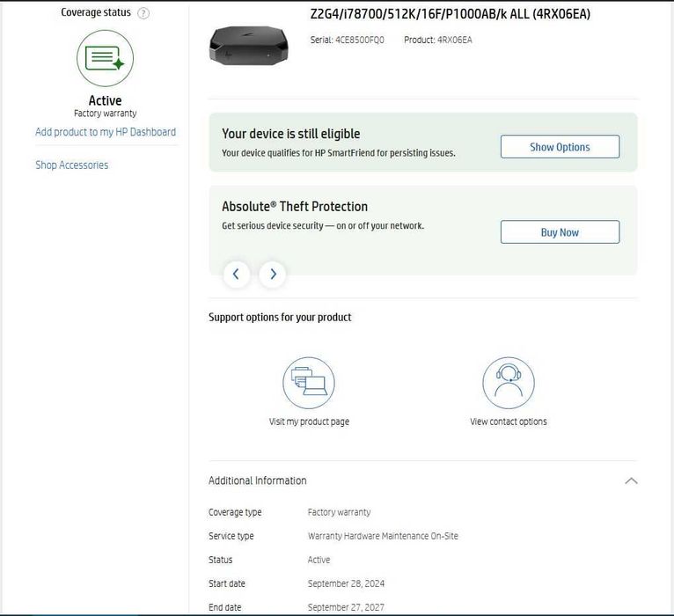The height and width of the screenshot is (616, 674).
Task: Go to previous promo with left arrow
Action: [x=236, y=274]
